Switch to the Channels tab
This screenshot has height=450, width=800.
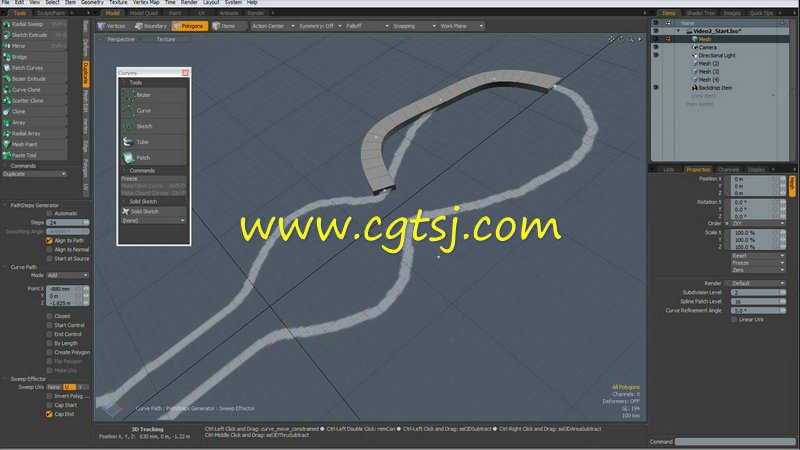(x=728, y=169)
